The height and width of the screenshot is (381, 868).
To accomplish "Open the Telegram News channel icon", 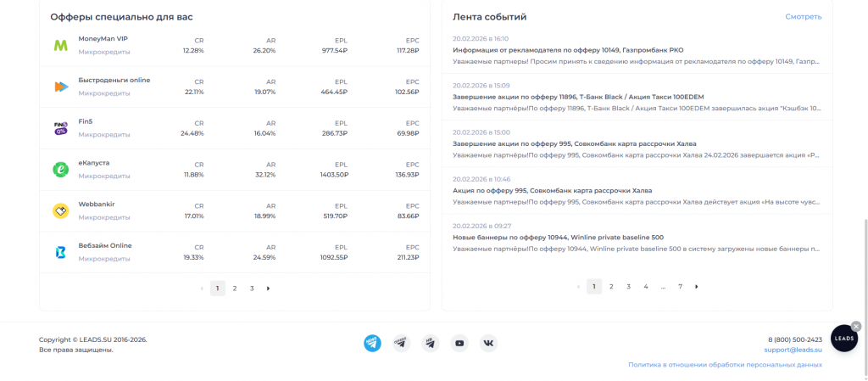I will tap(372, 343).
